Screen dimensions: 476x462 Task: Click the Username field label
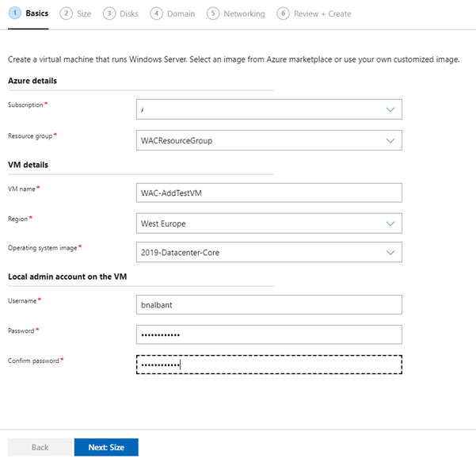click(22, 301)
